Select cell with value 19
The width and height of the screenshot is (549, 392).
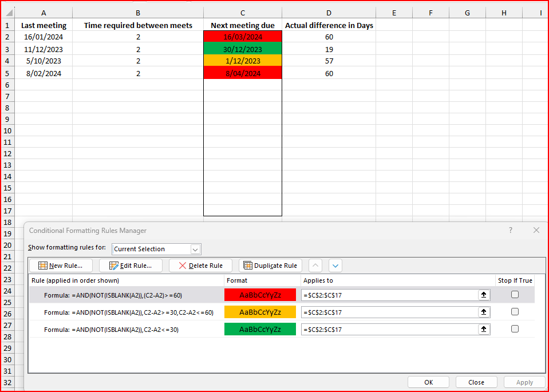(x=329, y=49)
